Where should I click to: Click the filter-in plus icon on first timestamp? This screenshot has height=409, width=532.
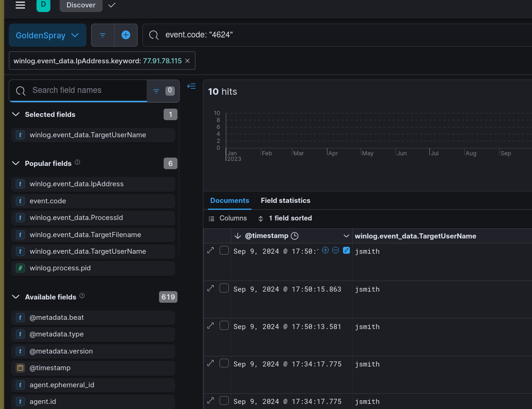click(x=325, y=250)
